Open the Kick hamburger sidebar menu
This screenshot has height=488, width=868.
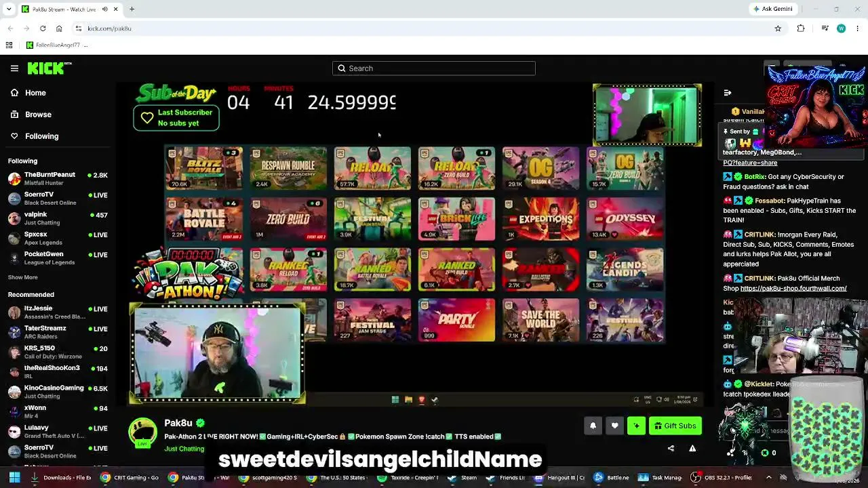(14, 68)
